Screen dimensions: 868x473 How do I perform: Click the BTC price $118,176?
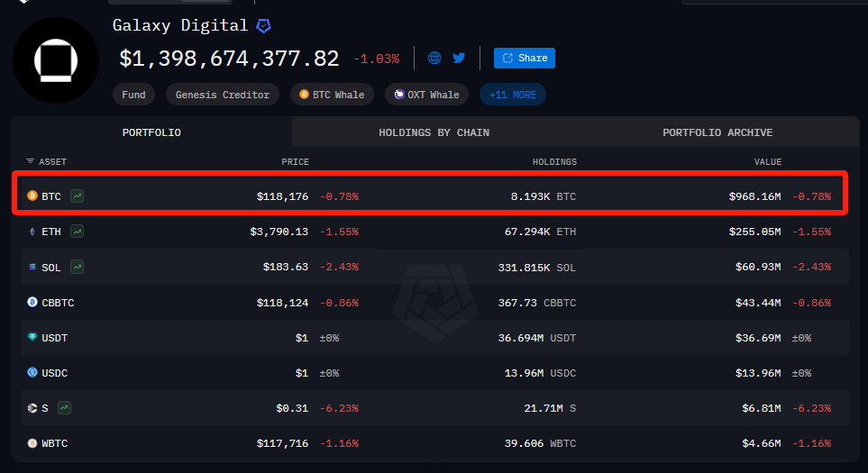click(x=282, y=196)
